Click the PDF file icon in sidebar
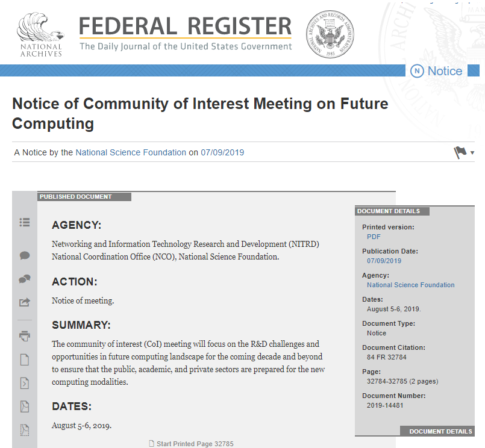Image resolution: width=485 pixels, height=448 pixels. pos(25,406)
